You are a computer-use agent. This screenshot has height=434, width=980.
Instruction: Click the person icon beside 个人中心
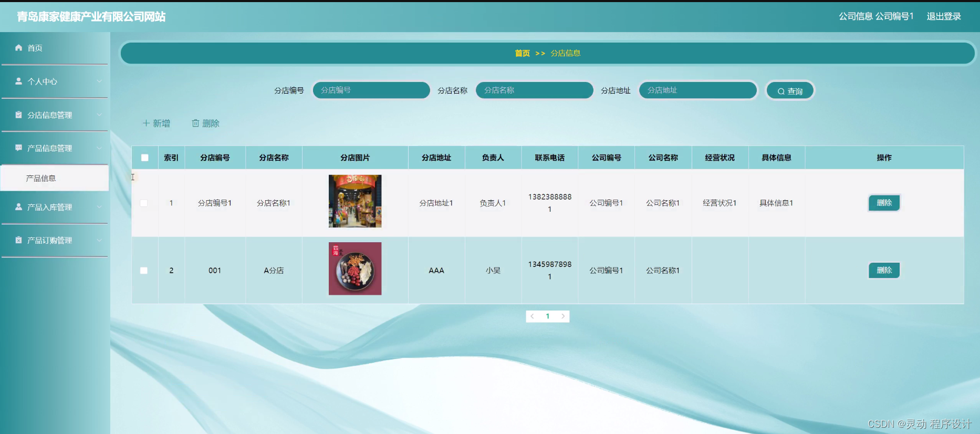click(x=19, y=81)
